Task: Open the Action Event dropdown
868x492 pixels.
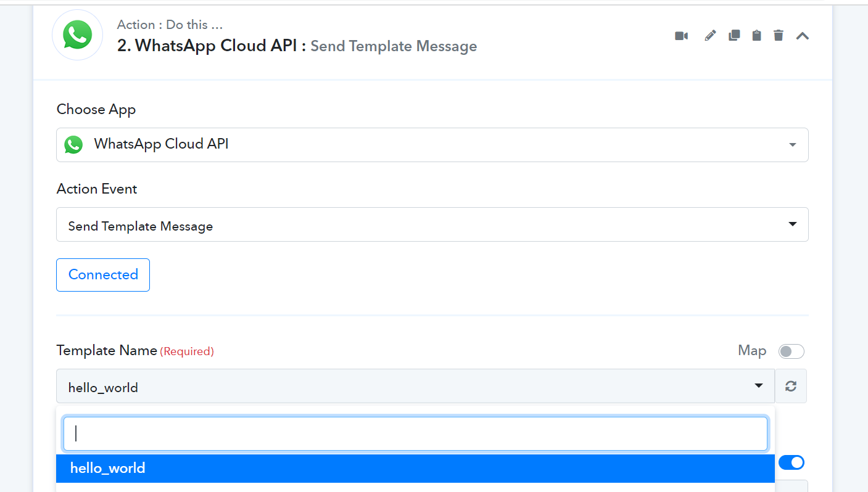Action: pyautogui.click(x=432, y=224)
